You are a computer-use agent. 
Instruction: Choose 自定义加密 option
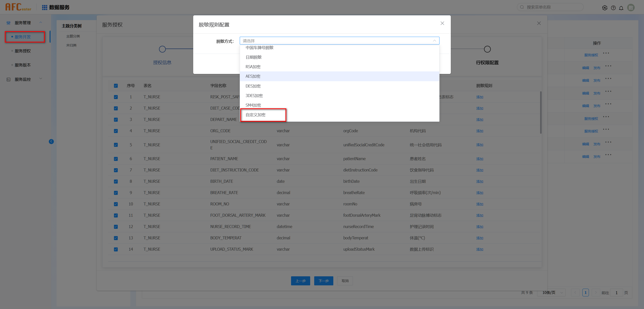tap(256, 115)
